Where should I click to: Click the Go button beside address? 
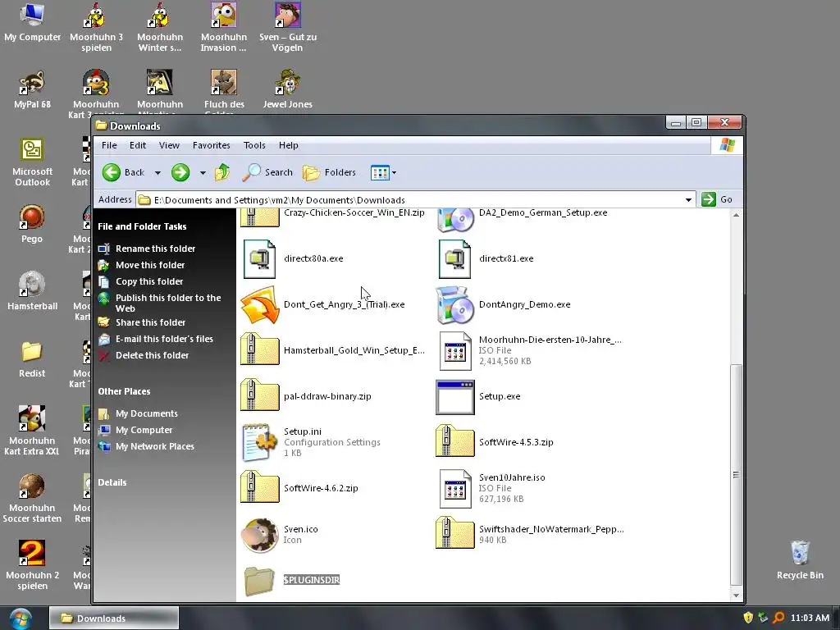[718, 199]
